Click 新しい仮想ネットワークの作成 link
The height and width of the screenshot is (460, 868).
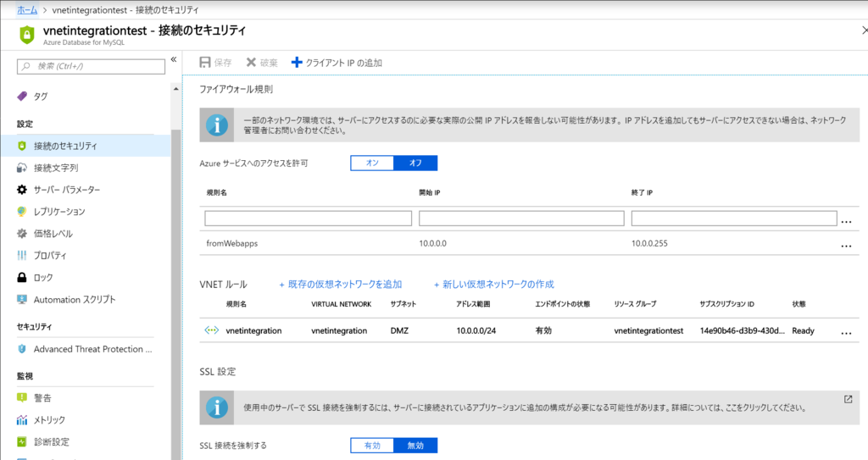(x=494, y=285)
